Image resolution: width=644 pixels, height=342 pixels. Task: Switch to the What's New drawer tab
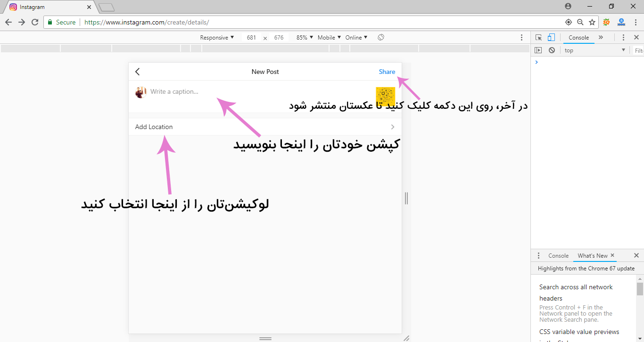(593, 256)
